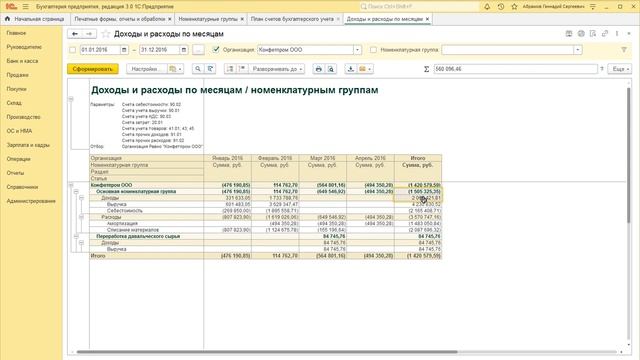
Task: Open the main hamburger menu
Action: 25,7
